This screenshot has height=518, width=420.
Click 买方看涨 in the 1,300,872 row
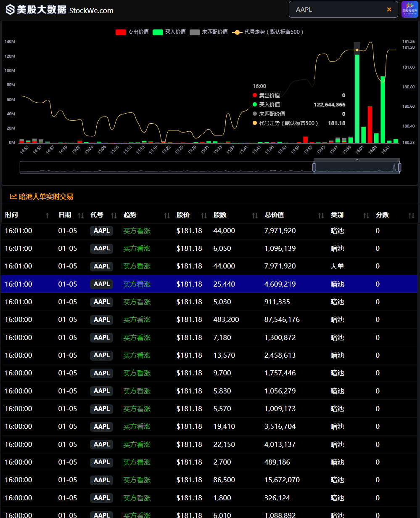(x=137, y=337)
